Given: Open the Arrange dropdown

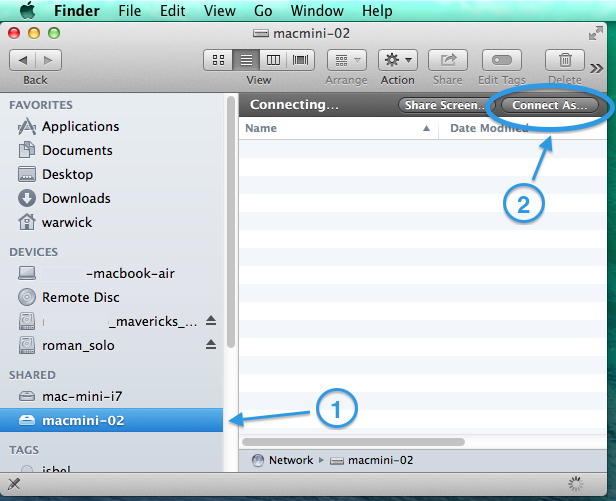Looking at the screenshot, I should coord(347,60).
